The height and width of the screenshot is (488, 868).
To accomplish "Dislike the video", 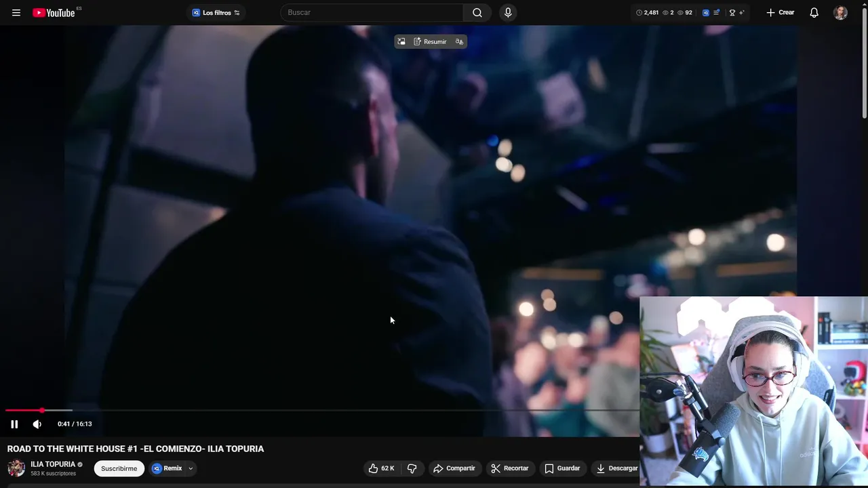I will pos(412,468).
